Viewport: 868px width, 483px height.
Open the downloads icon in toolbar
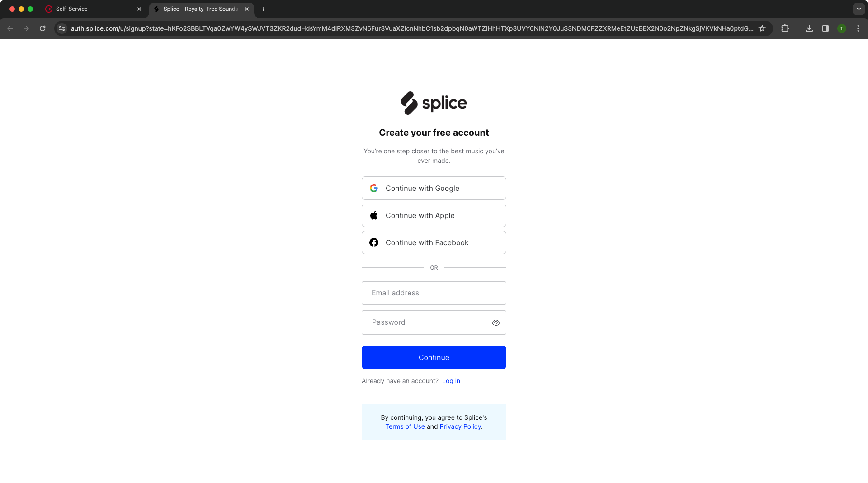(x=809, y=28)
